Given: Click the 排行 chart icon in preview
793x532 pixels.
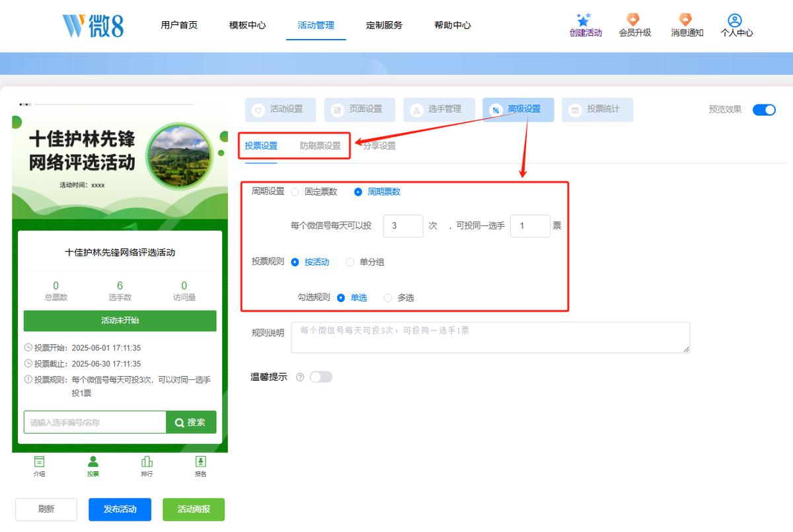Looking at the screenshot, I should pos(147,461).
